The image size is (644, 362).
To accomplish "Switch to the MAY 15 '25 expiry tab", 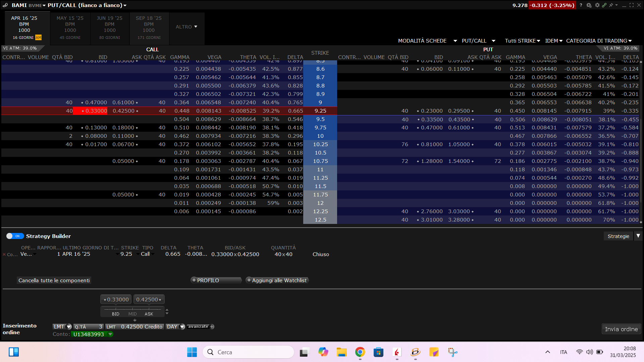I will (x=70, y=28).
